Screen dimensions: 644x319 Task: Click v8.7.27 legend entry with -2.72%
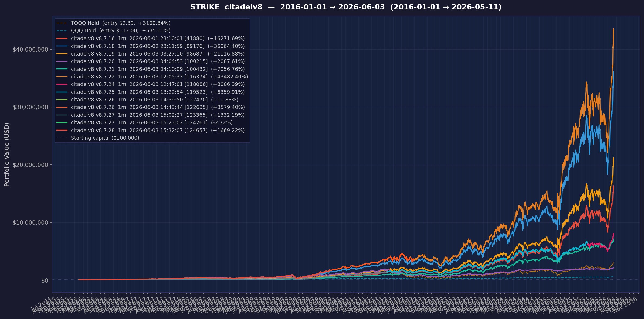point(144,123)
